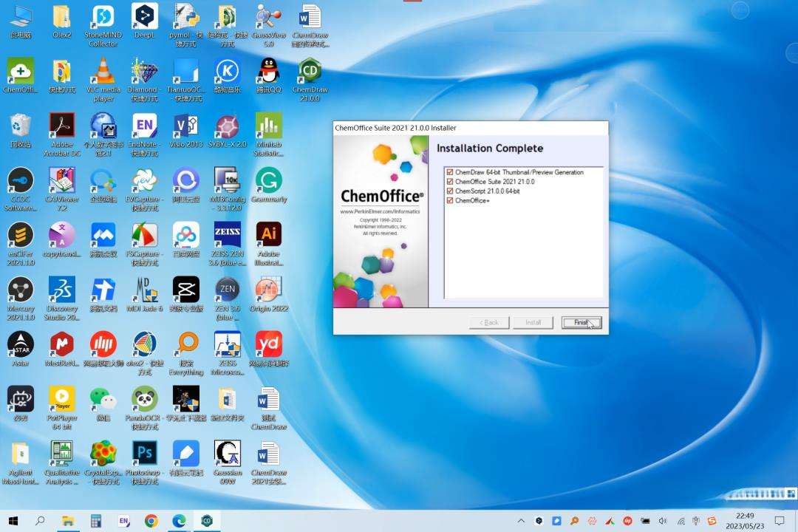Screen dimensions: 798x532
Task: Select the Qualitative Analysis icon
Action: (x=61, y=463)
